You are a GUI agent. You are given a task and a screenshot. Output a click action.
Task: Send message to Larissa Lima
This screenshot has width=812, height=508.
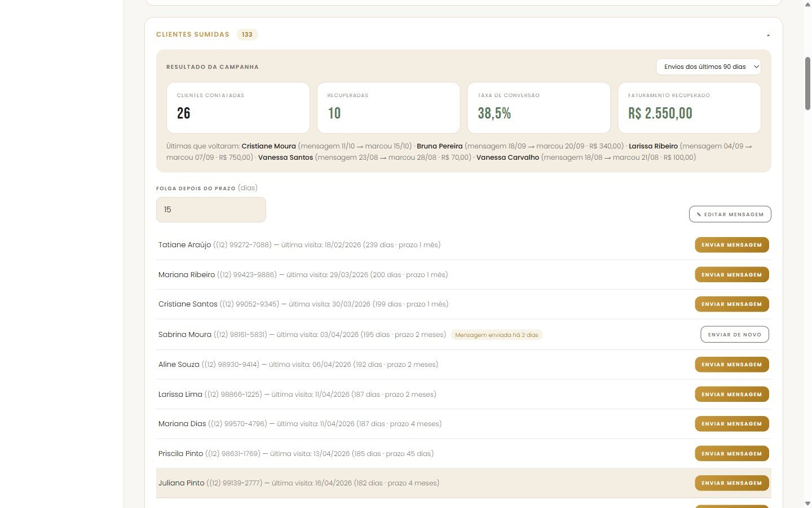[x=731, y=395]
